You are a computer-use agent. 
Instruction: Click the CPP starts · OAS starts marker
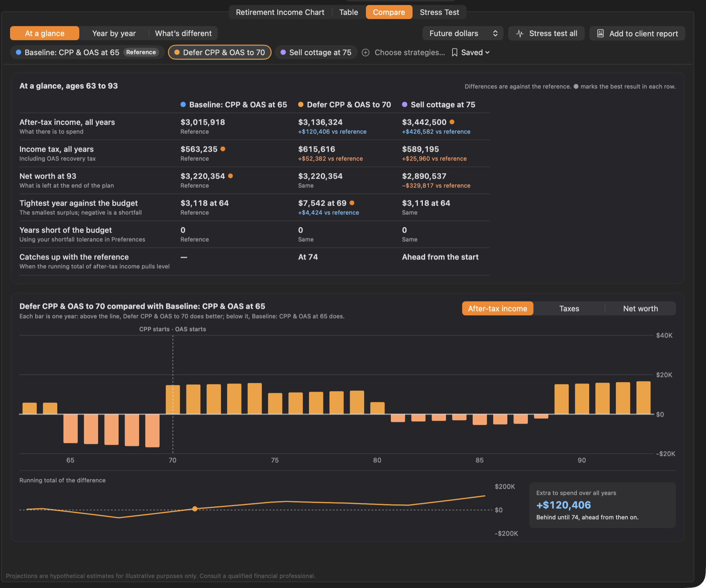point(172,329)
